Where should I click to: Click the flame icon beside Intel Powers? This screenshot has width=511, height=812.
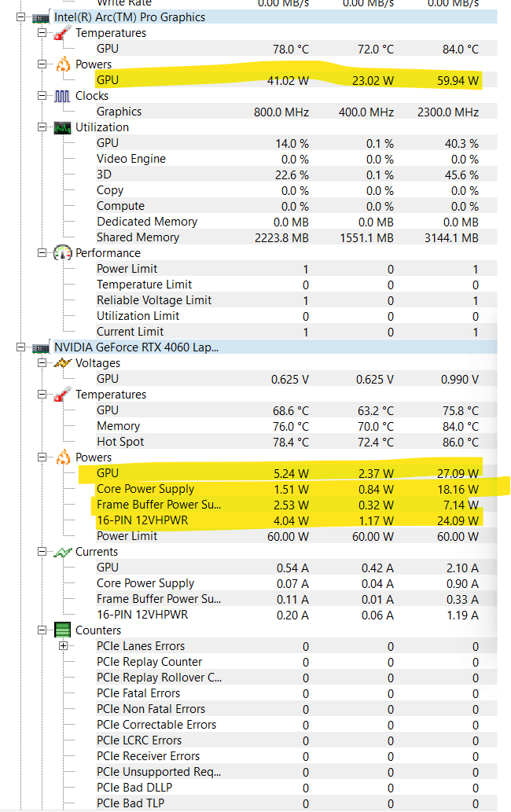(x=62, y=64)
